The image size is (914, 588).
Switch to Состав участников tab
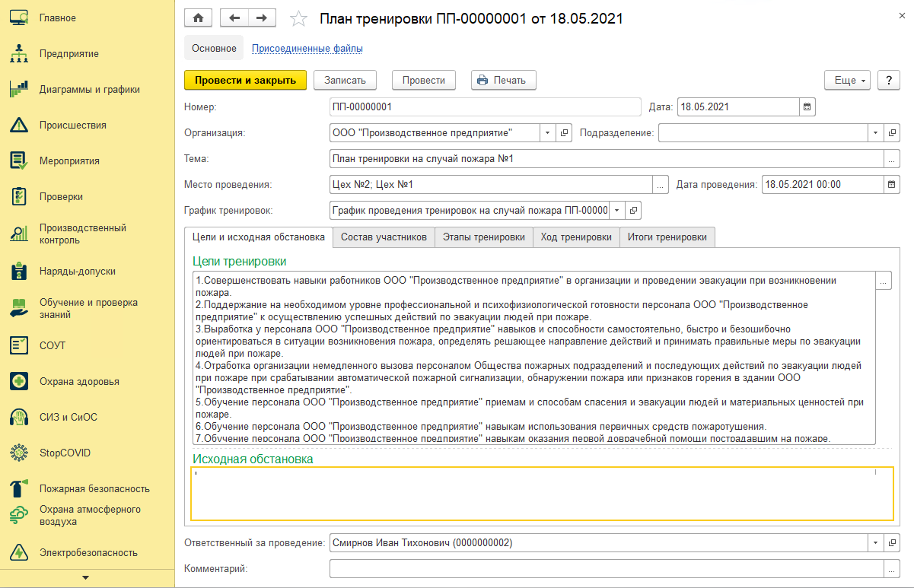pos(384,237)
